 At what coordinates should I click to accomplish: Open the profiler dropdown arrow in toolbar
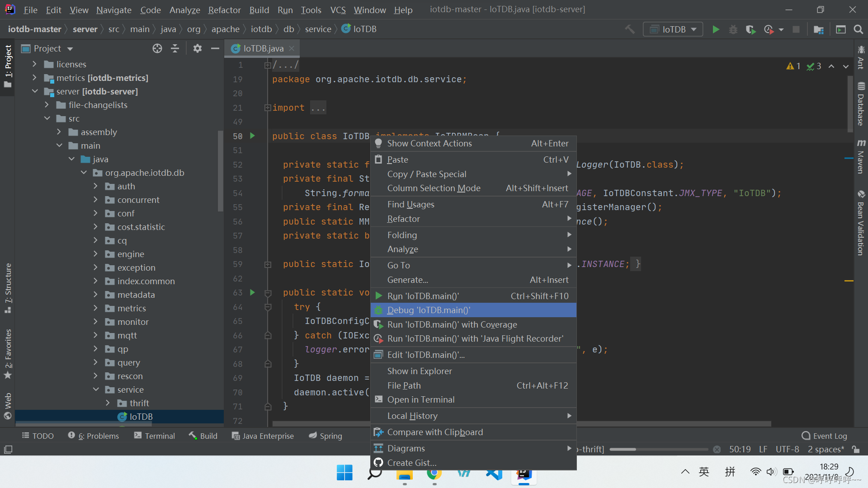pos(781,30)
